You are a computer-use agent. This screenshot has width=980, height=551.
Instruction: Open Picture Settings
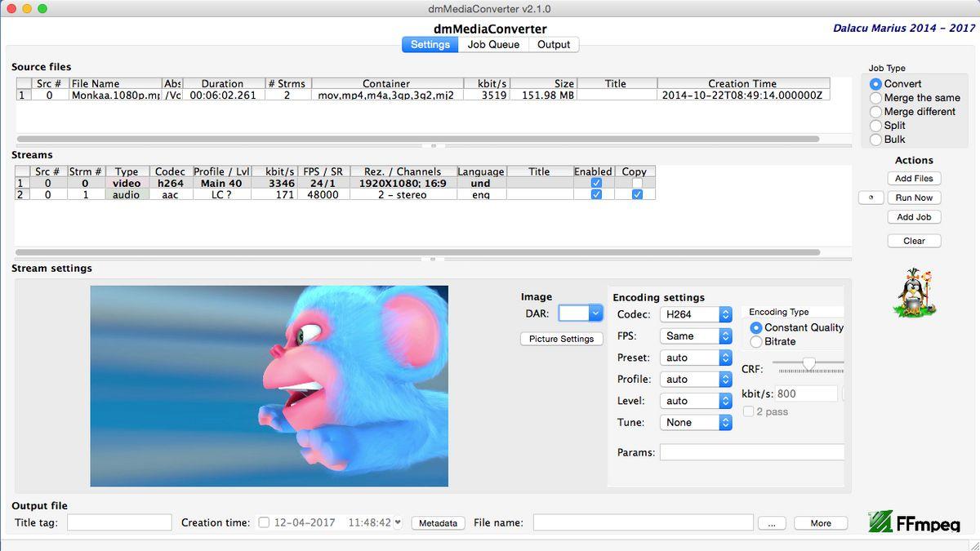tap(561, 339)
